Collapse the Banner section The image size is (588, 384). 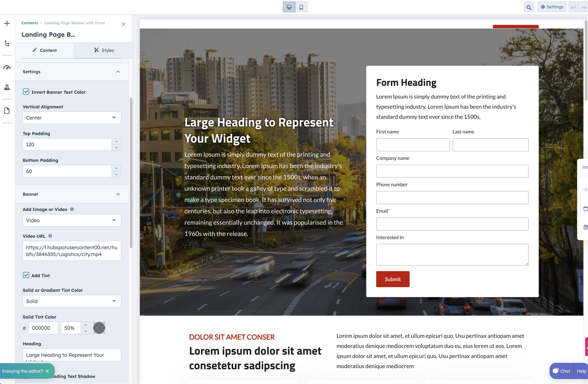click(x=118, y=194)
